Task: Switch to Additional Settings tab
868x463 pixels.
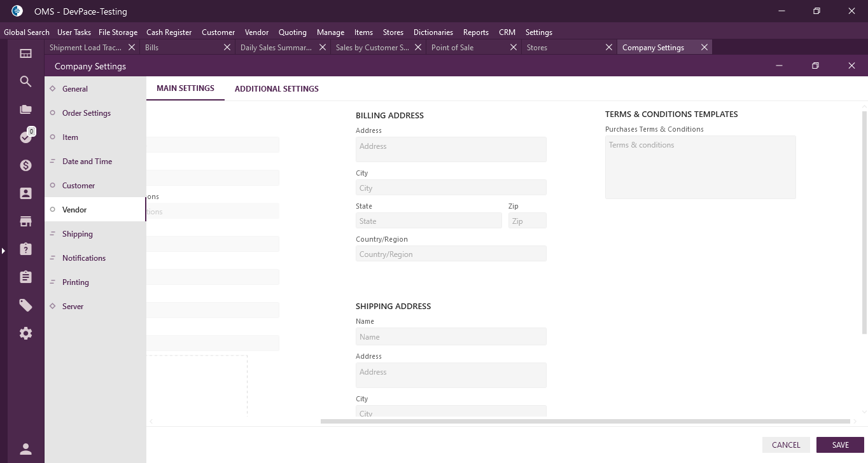Action: click(276, 89)
